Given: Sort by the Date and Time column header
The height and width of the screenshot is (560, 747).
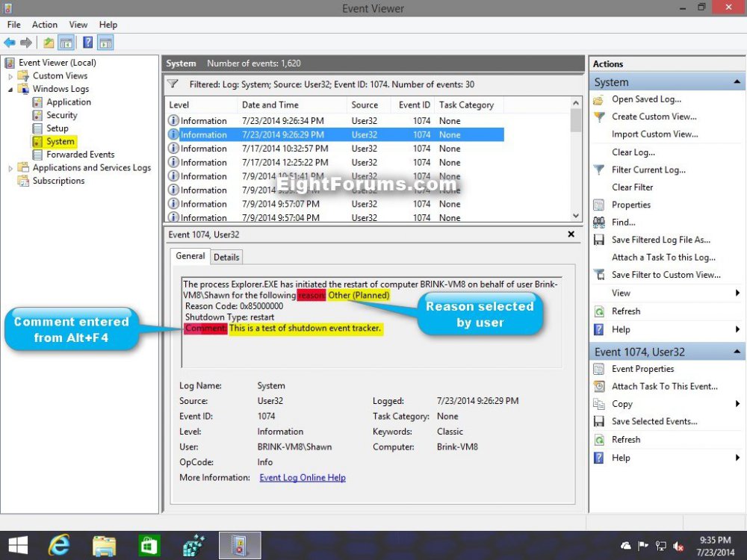Looking at the screenshot, I should click(x=292, y=105).
